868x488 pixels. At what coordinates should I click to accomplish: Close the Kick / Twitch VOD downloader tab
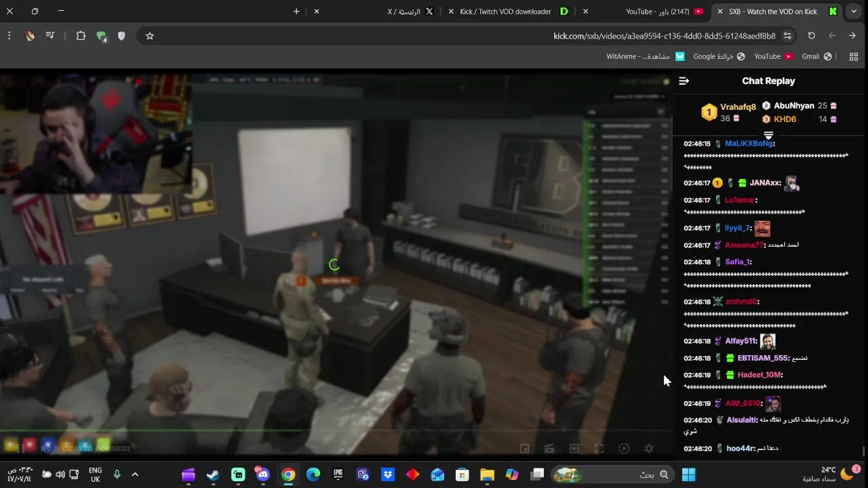click(x=451, y=12)
